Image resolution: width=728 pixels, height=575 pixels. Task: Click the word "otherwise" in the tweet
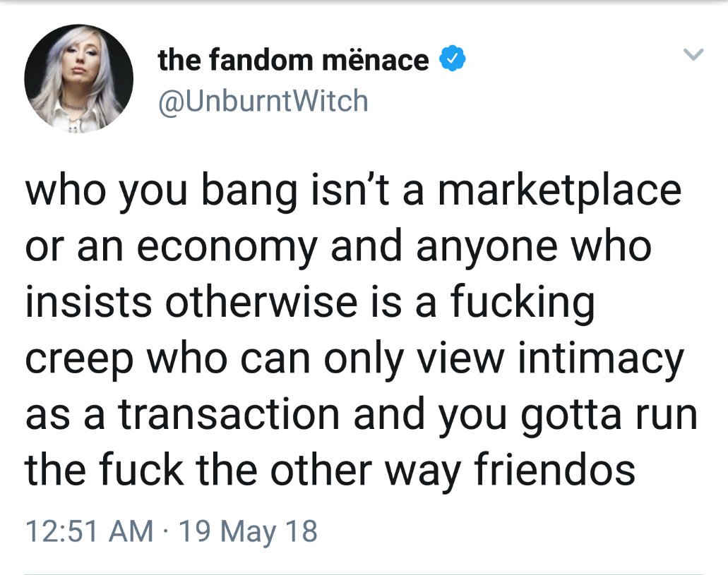pos(261,302)
